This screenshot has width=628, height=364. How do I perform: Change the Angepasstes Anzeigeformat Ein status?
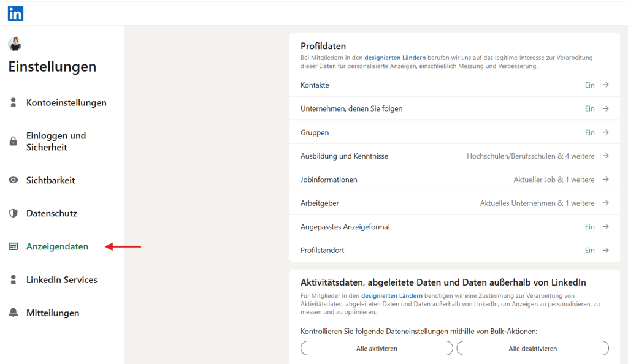point(589,227)
